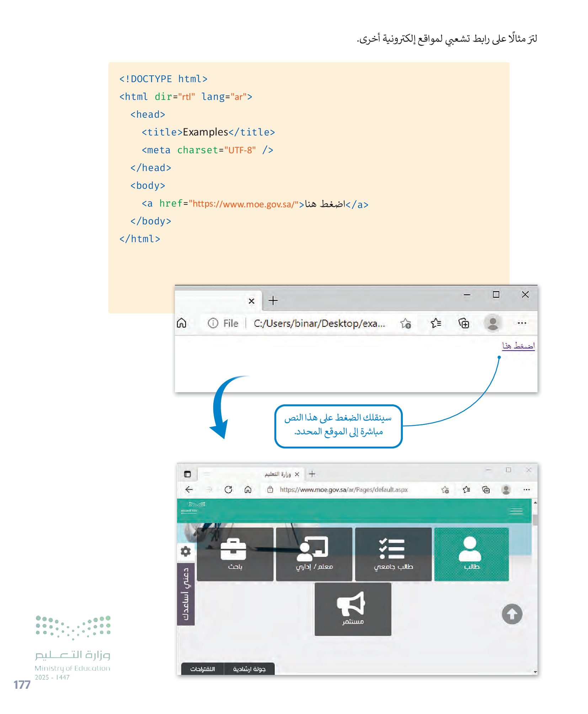Click the back arrow in the lower browser
This screenshot has height=714, width=588.
pos(189,490)
